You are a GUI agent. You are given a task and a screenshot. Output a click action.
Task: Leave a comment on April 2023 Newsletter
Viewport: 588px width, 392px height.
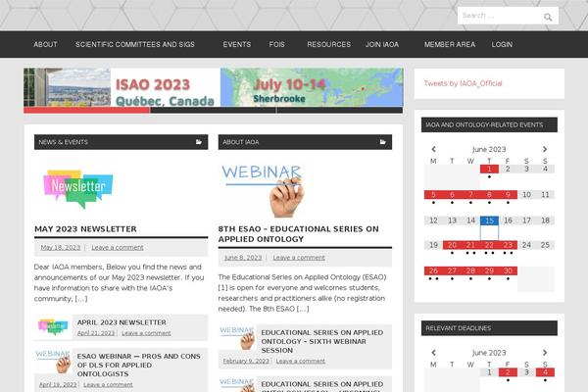(146, 333)
